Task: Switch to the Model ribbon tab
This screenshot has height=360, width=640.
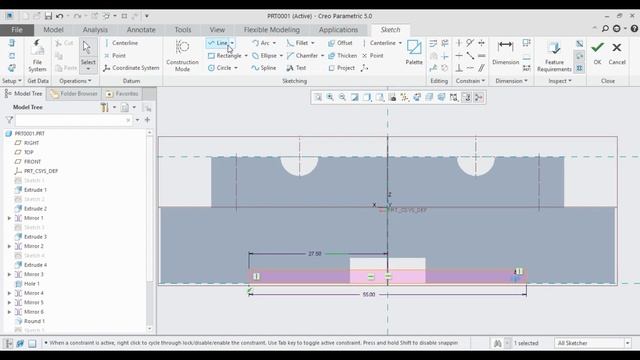Action: 53,30
